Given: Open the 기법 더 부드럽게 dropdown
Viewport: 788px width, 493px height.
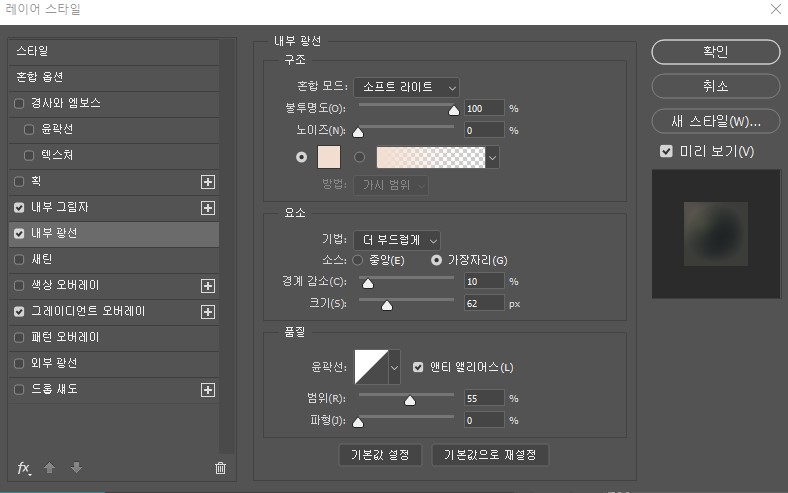Looking at the screenshot, I should [x=397, y=241].
